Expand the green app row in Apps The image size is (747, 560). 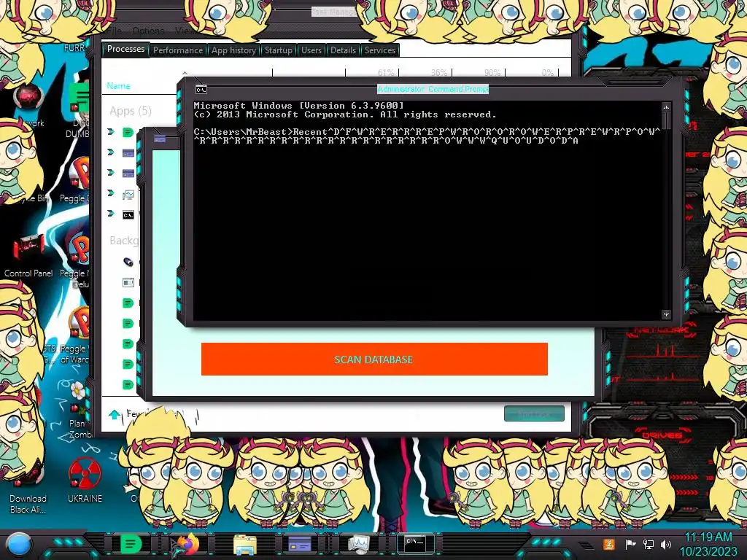pyautogui.click(x=111, y=131)
